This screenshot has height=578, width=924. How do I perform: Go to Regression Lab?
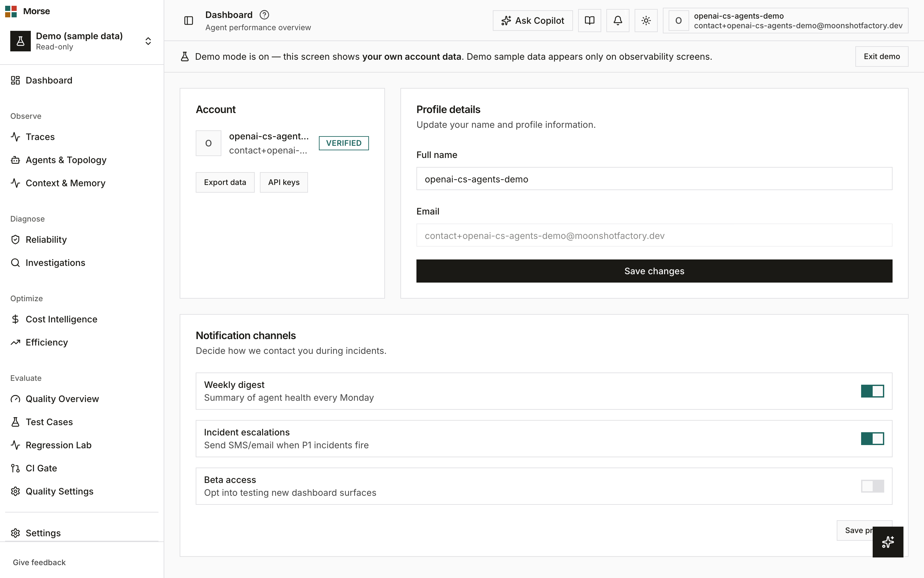point(82,445)
